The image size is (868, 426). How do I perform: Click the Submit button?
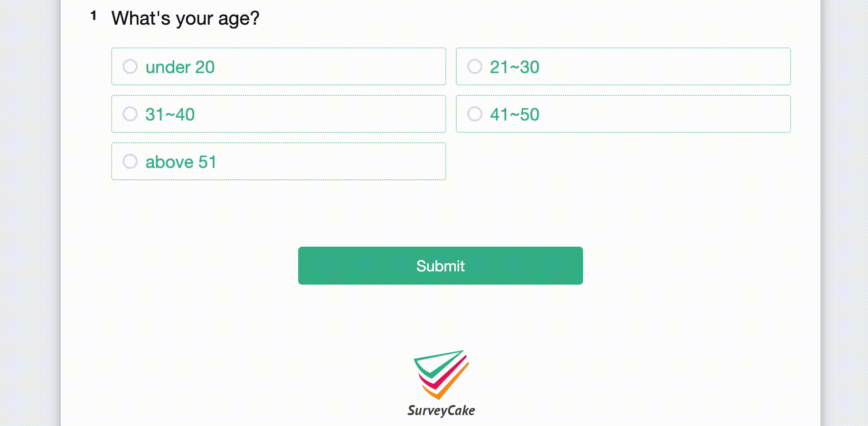pos(440,266)
